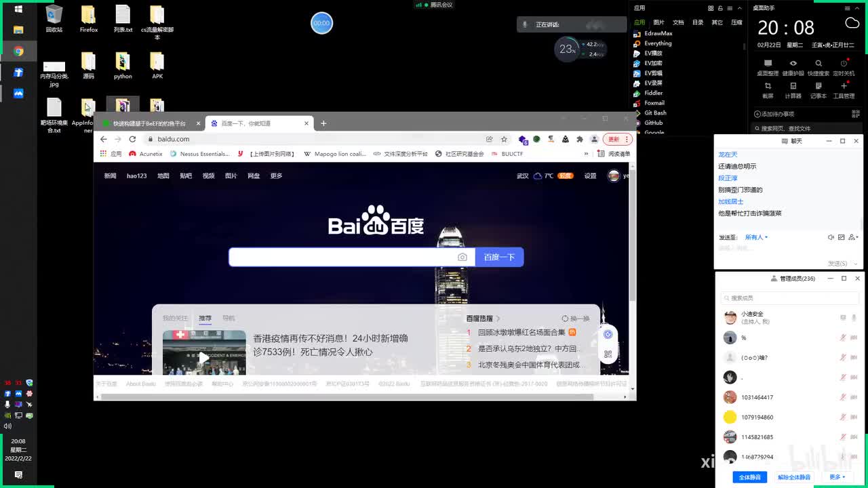The image size is (868, 488).
Task: Open the python folder on desktop
Action: tap(123, 66)
